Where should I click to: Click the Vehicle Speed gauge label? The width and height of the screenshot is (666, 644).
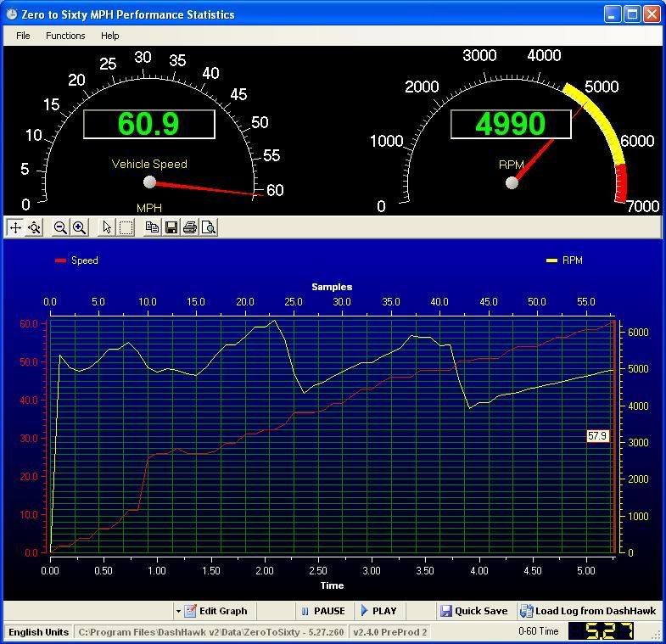pyautogui.click(x=149, y=164)
